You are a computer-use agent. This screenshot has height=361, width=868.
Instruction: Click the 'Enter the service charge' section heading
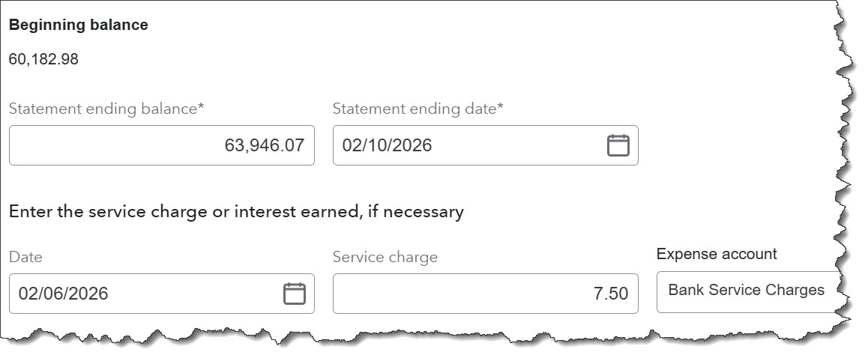236,211
